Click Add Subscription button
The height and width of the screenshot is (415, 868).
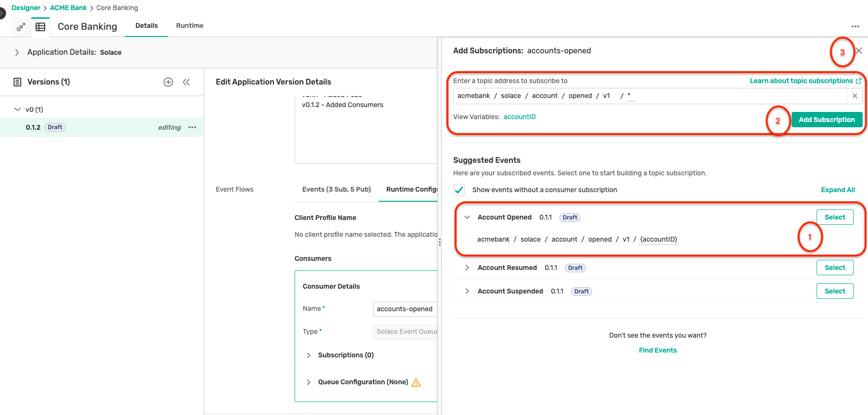click(827, 120)
